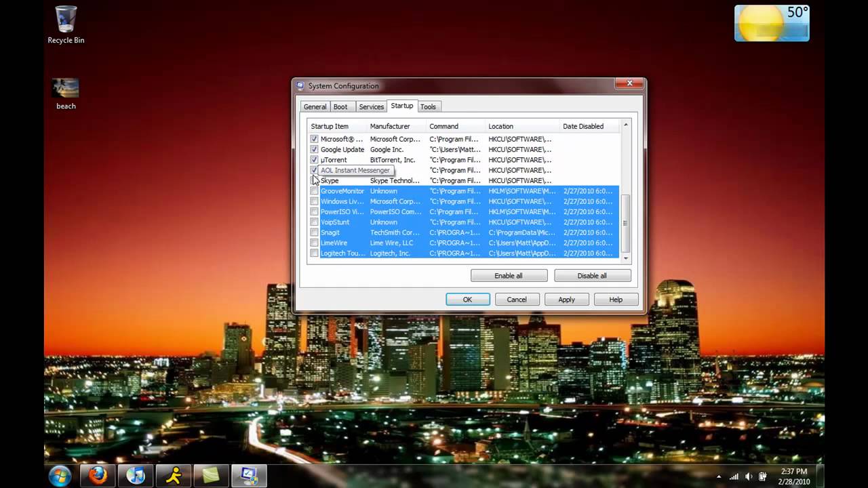Image resolution: width=868 pixels, height=488 pixels.
Task: Show hidden tray icons arrow
Action: (719, 476)
